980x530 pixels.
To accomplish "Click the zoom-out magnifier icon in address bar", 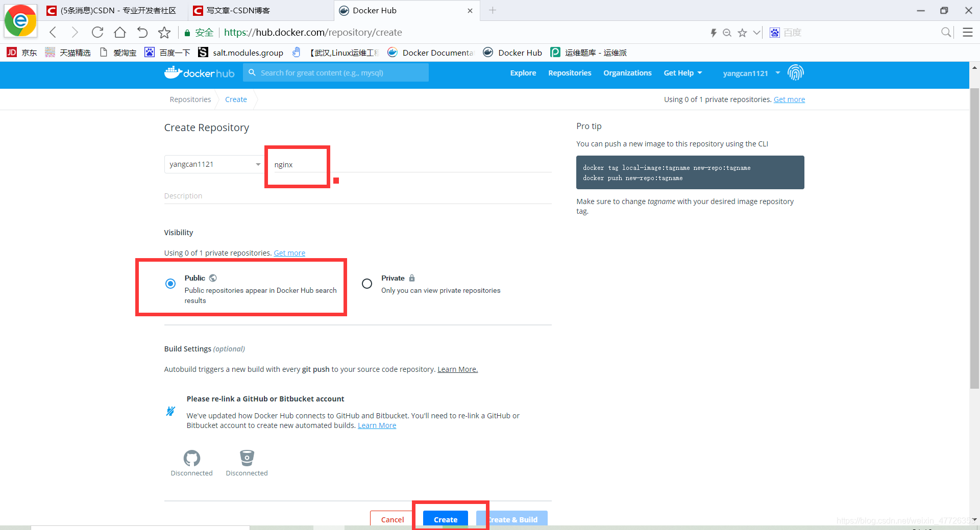I will (727, 33).
